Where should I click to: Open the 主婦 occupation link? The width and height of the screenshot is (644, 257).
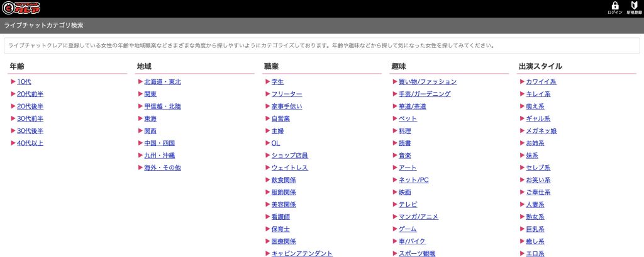pos(277,131)
